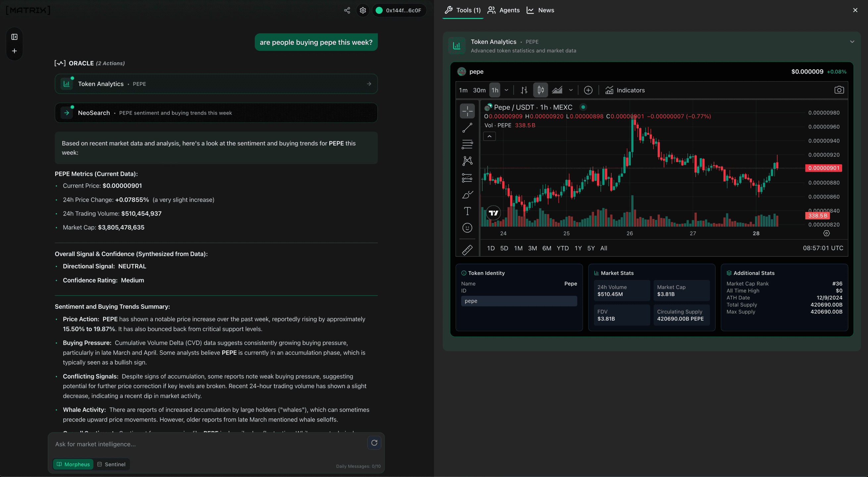Select the text annotation tool
The width and height of the screenshot is (868, 477).
pyautogui.click(x=468, y=211)
